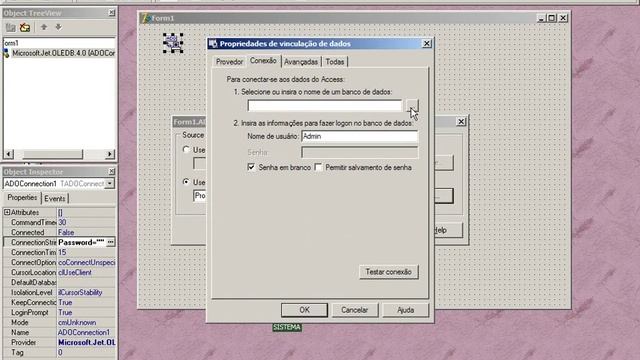Switch to the Provedor tab
This screenshot has height=360, width=640.
229,62
